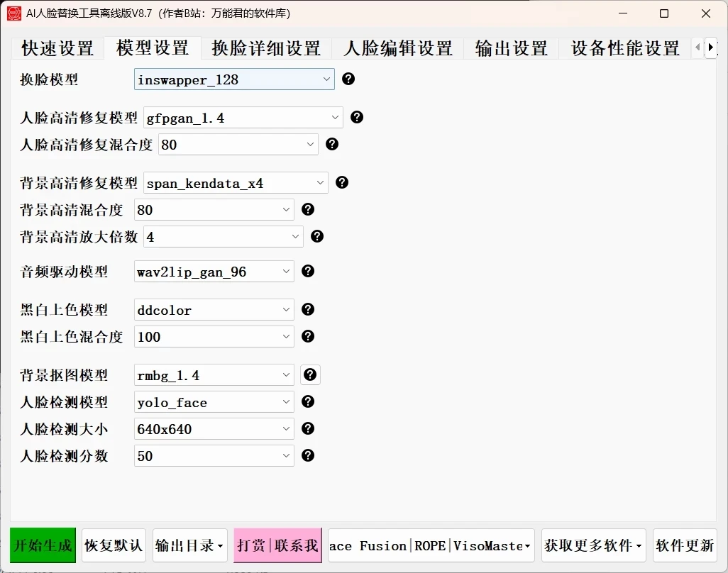Open the 输出目录 dropdown button

click(x=189, y=545)
